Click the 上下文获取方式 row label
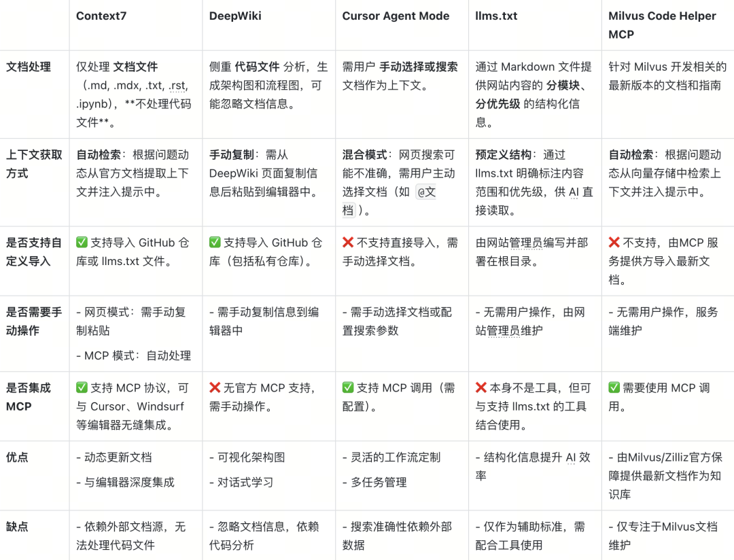The width and height of the screenshot is (734, 560). [x=34, y=164]
